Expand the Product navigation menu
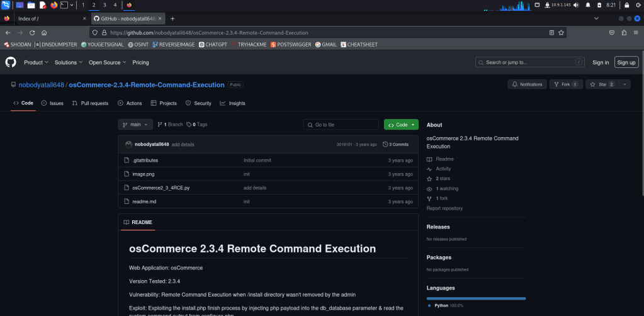644x316 pixels. [x=36, y=62]
